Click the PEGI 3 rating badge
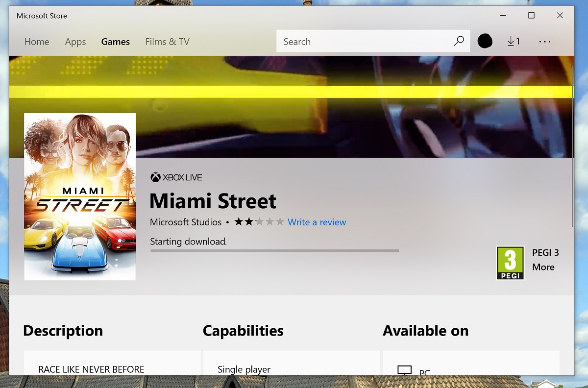Viewport: 588px width, 388px height. [x=510, y=263]
